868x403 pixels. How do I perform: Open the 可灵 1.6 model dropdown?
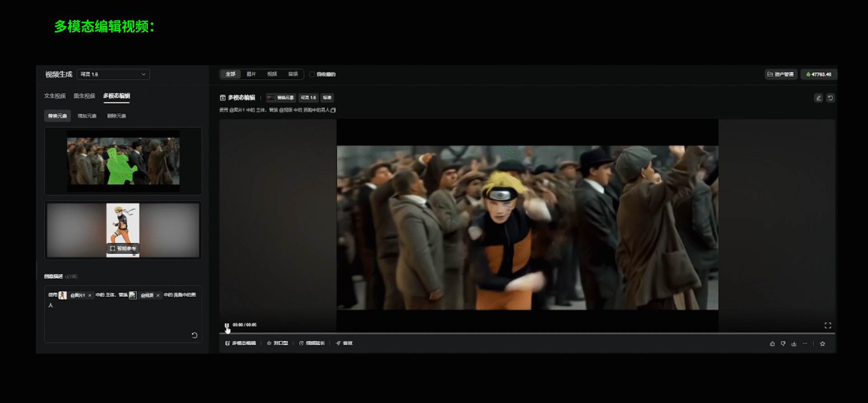click(x=113, y=74)
